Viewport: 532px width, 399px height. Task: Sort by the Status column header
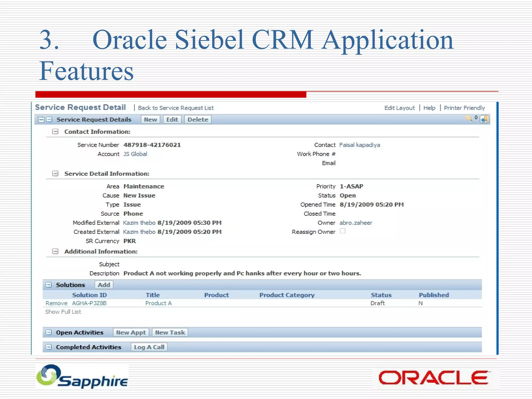coord(381,295)
